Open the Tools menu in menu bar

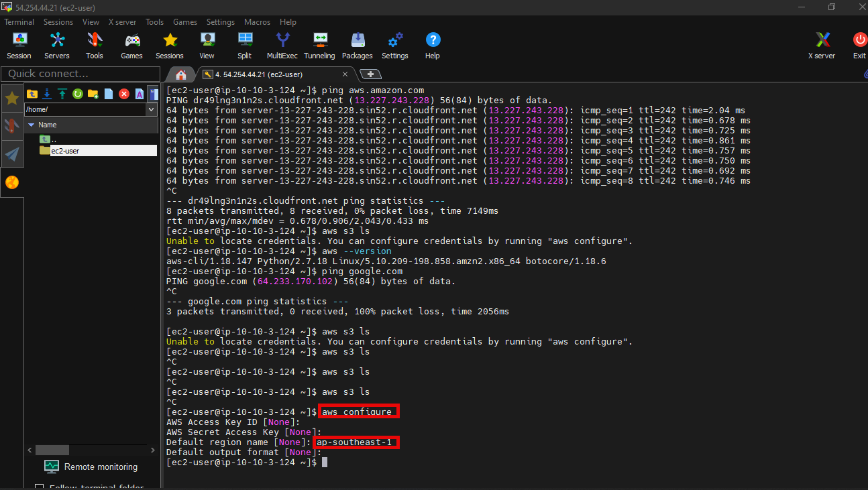tap(154, 22)
